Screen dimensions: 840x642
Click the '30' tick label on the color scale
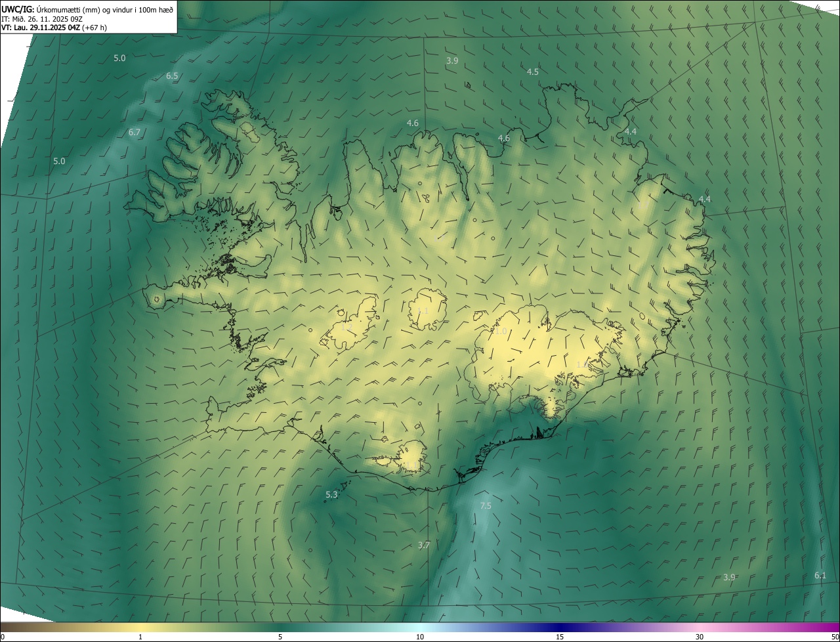pyautogui.click(x=700, y=637)
